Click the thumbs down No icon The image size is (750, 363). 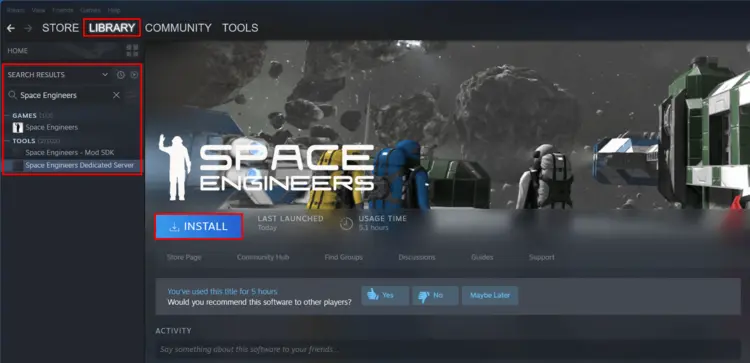click(x=424, y=296)
